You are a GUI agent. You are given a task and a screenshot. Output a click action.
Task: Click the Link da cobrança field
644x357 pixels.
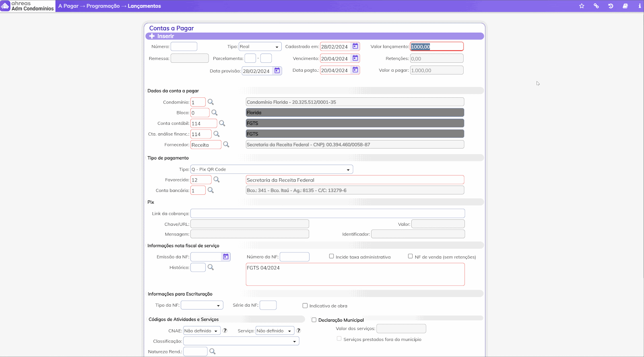coord(327,213)
